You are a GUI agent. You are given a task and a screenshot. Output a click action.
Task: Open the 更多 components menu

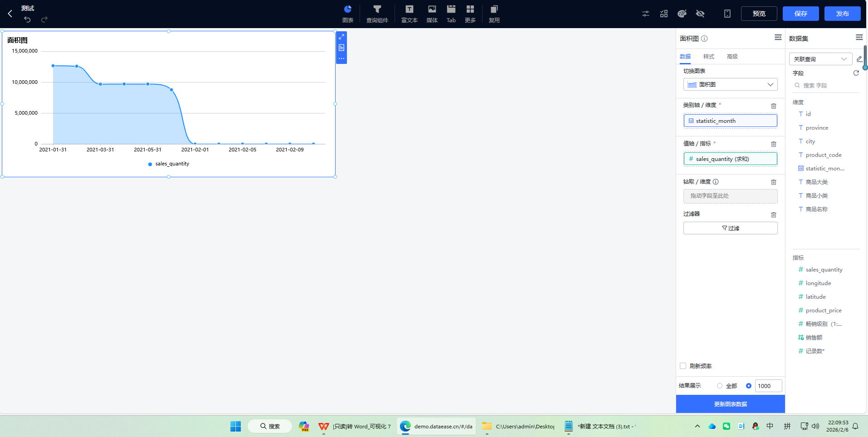(470, 14)
